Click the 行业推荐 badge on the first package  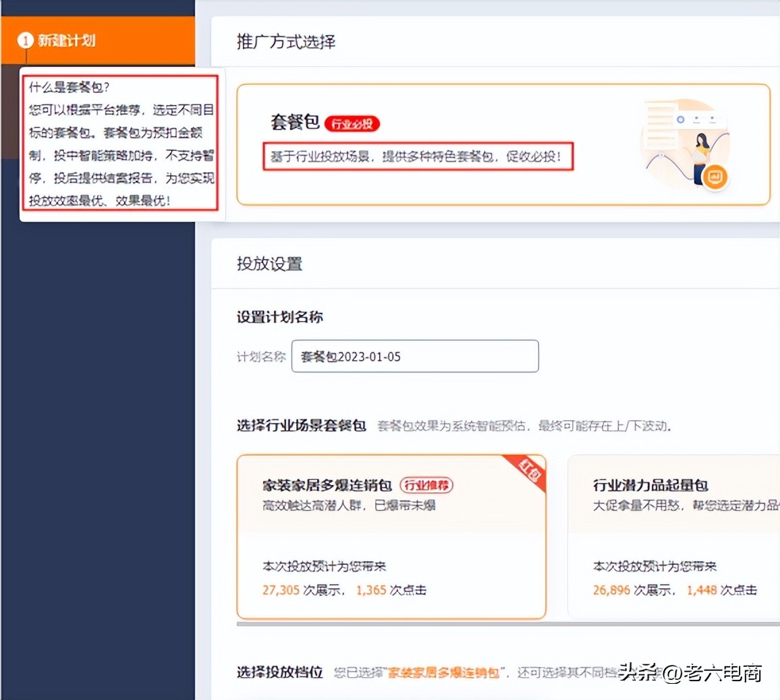point(427,486)
